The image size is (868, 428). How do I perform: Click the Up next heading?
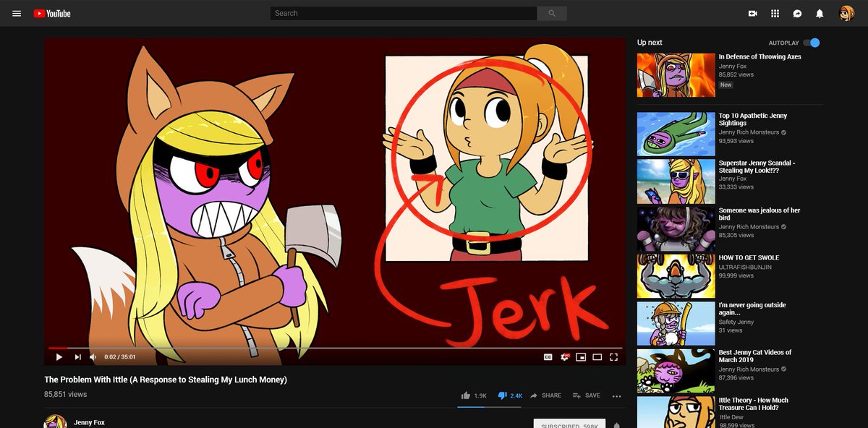point(650,43)
